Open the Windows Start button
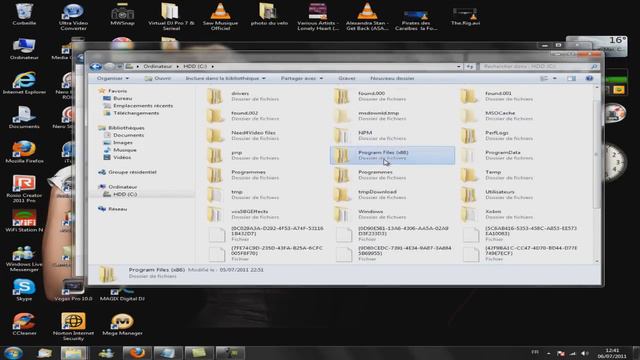The image size is (640, 360). (x=13, y=353)
